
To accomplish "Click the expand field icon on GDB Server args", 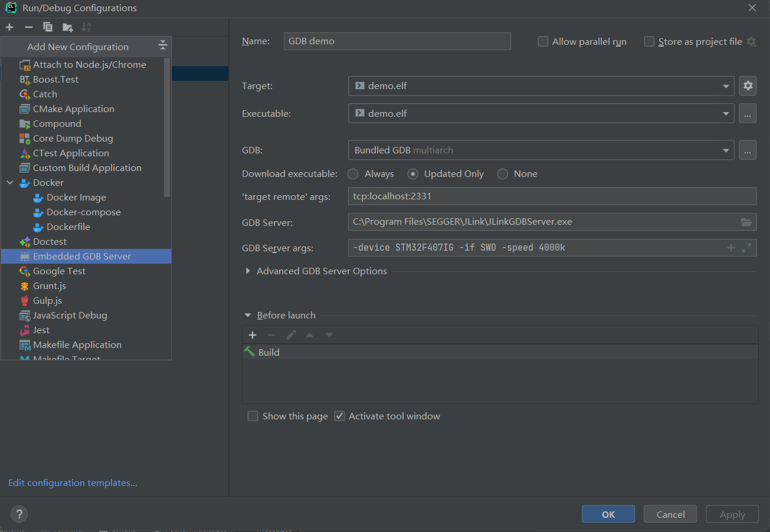I will (x=747, y=247).
